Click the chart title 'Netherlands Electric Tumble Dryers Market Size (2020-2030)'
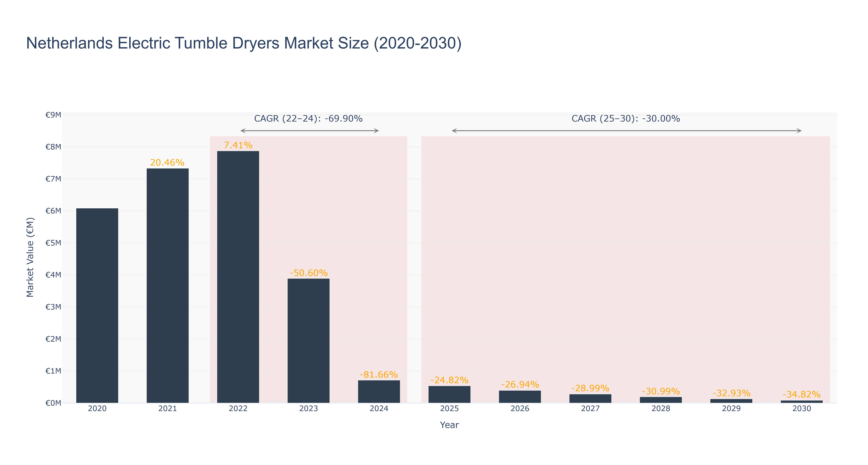 pos(244,43)
